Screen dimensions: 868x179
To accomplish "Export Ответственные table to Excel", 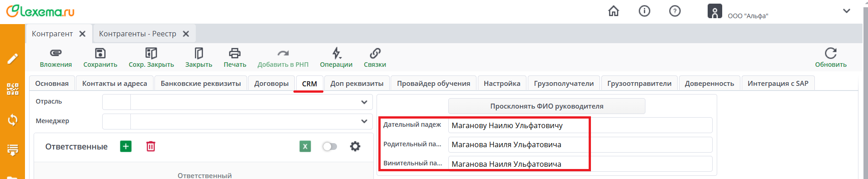I will [x=305, y=146].
